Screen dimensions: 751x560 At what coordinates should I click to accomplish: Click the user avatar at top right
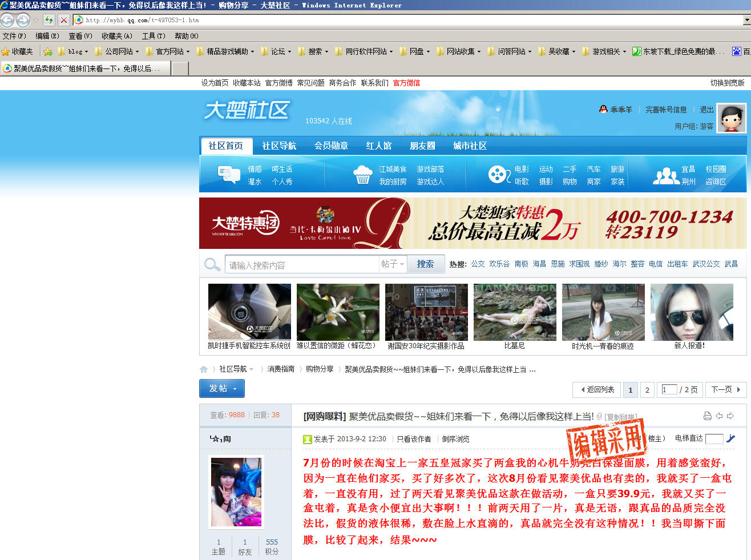point(732,118)
